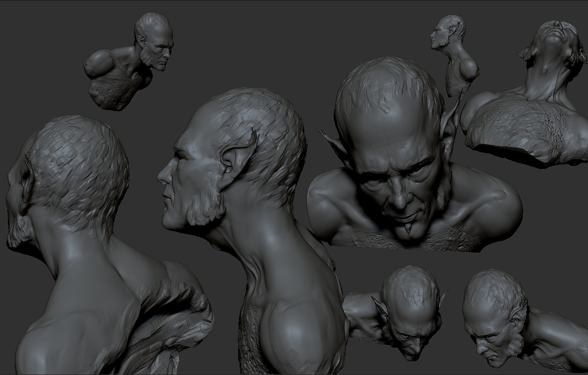Select the small top-down head render showing both ears
This screenshot has width=588, height=375.
tap(396, 313)
